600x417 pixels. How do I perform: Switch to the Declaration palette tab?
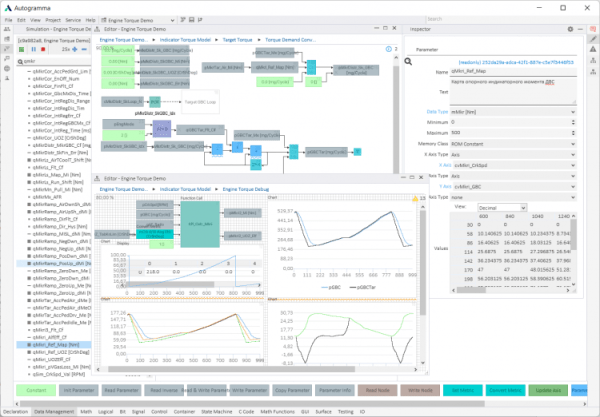click(x=16, y=412)
